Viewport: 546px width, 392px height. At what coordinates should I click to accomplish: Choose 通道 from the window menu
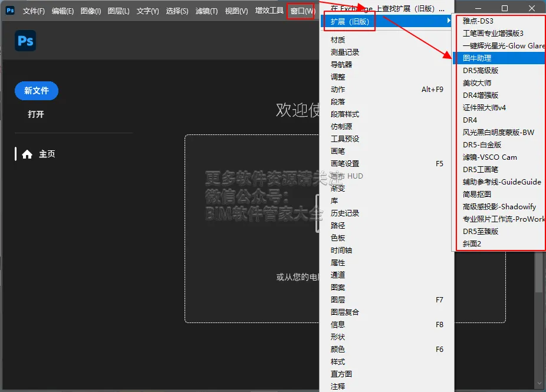pyautogui.click(x=387, y=275)
